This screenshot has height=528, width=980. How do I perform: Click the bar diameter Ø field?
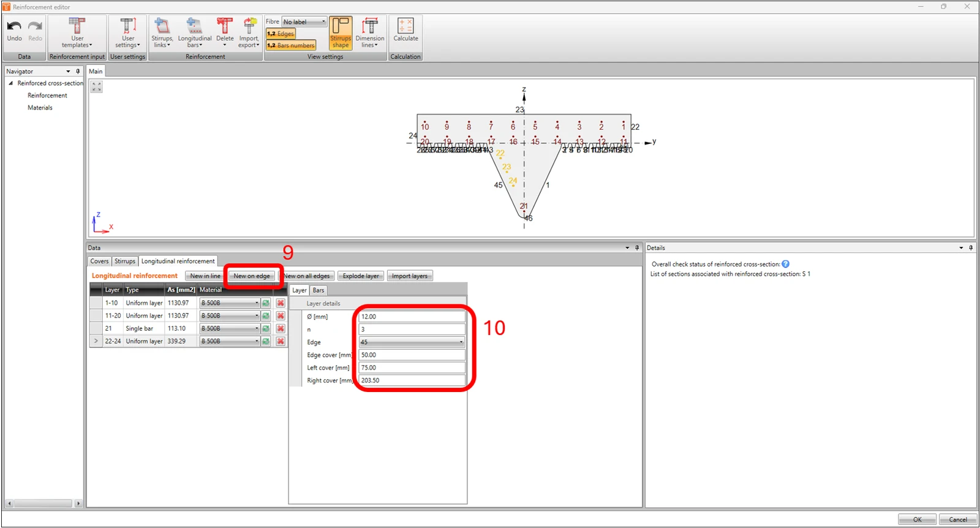pyautogui.click(x=412, y=317)
